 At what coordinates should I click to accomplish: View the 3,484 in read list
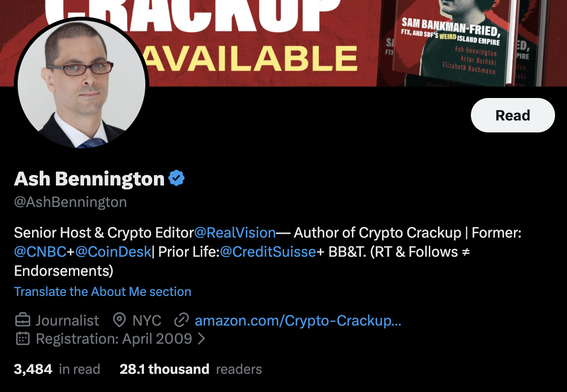57,369
